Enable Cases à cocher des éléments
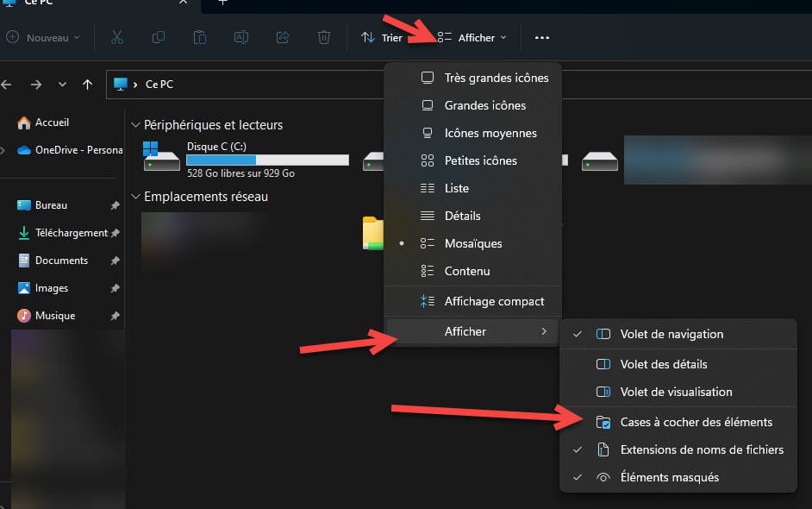The height and width of the screenshot is (509, 812). point(696,422)
